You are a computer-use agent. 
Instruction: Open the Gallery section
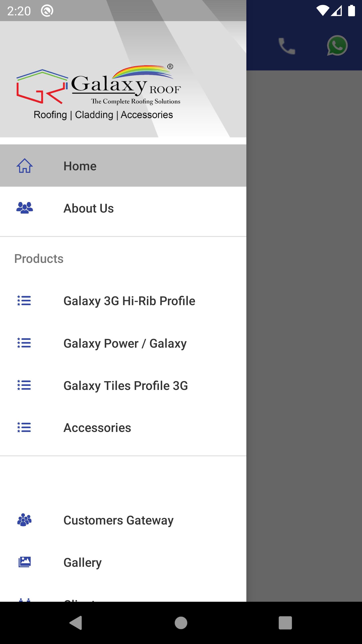123,562
